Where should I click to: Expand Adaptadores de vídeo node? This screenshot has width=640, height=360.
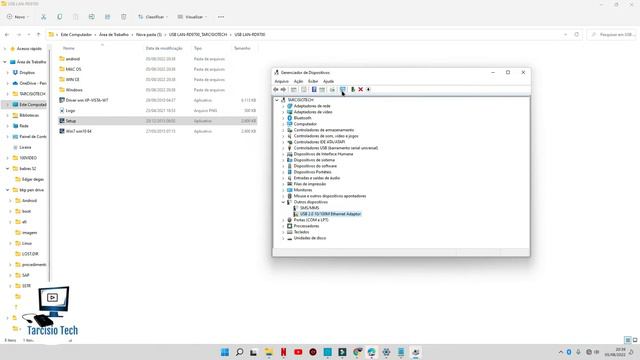283,112
